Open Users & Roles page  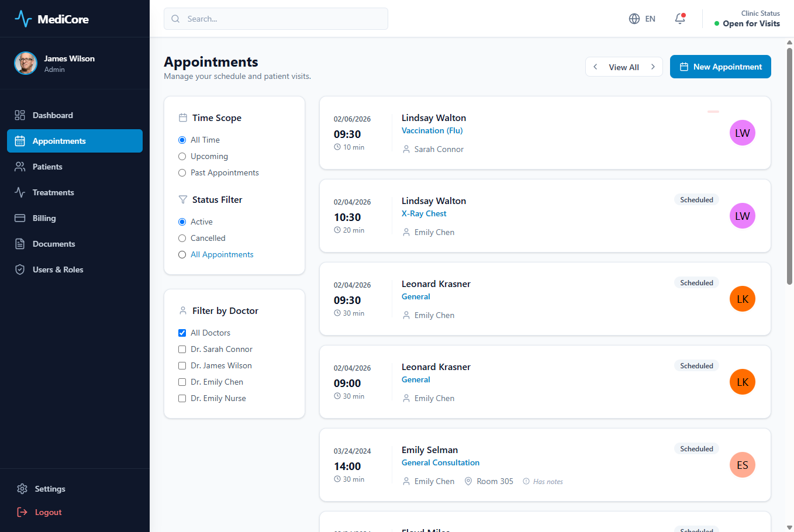click(75, 270)
